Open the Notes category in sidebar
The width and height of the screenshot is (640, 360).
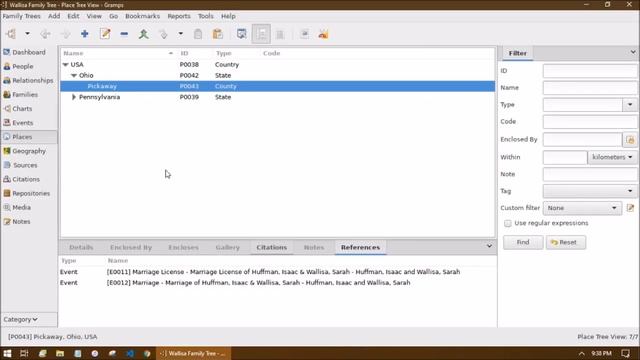point(29,222)
